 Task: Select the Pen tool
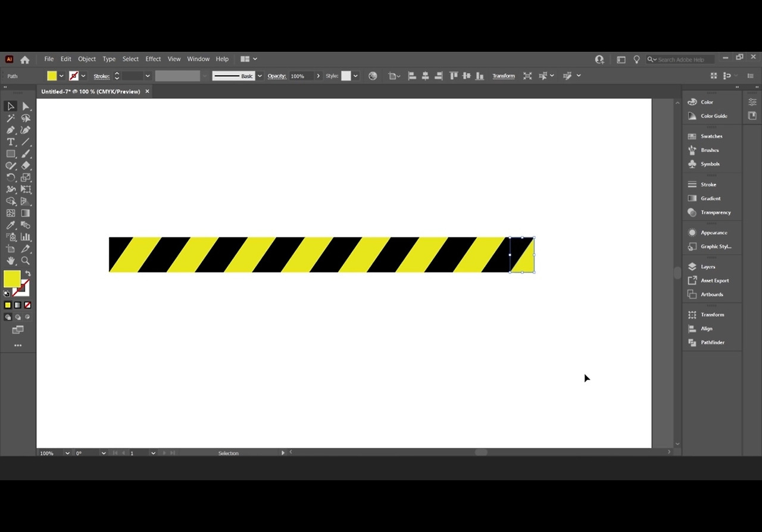point(11,130)
